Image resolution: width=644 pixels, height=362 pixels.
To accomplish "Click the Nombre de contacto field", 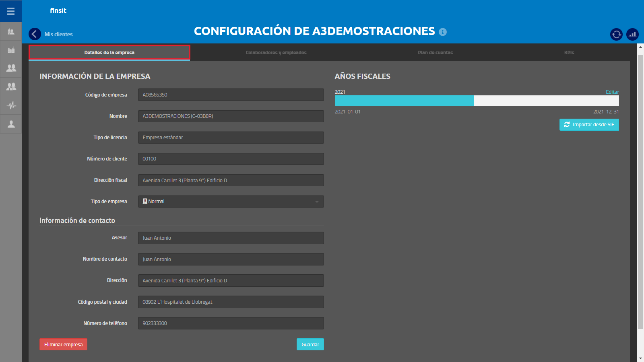I will click(231, 259).
